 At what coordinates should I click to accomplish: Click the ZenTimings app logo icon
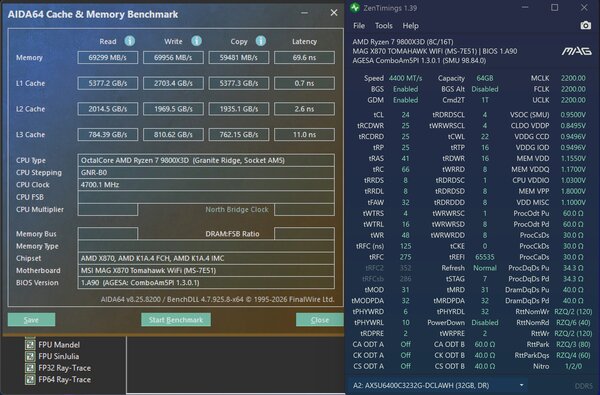[355, 8]
